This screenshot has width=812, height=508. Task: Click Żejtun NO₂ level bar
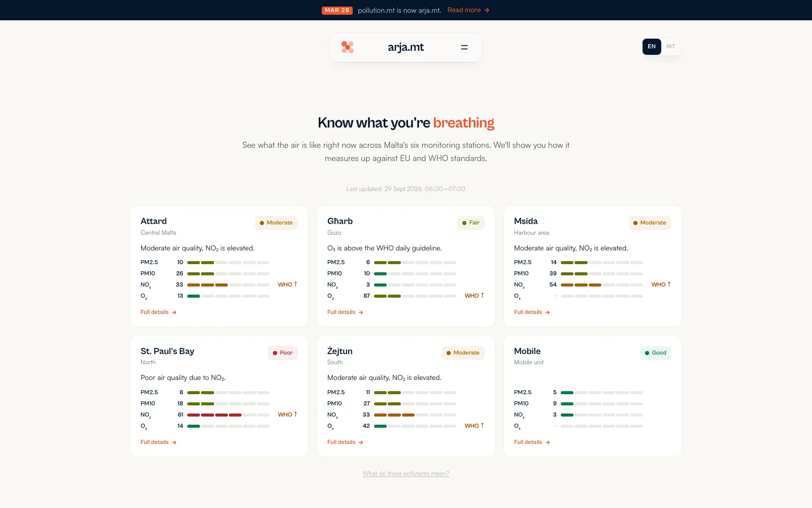tap(415, 415)
